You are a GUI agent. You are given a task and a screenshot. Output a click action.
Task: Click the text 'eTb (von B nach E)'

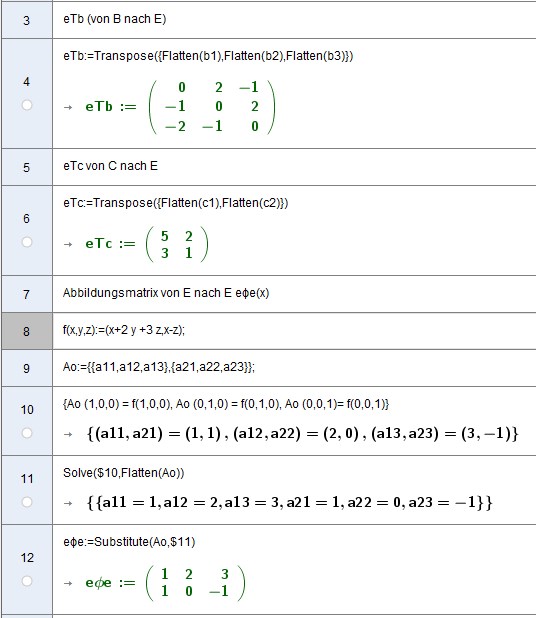[x=115, y=19]
